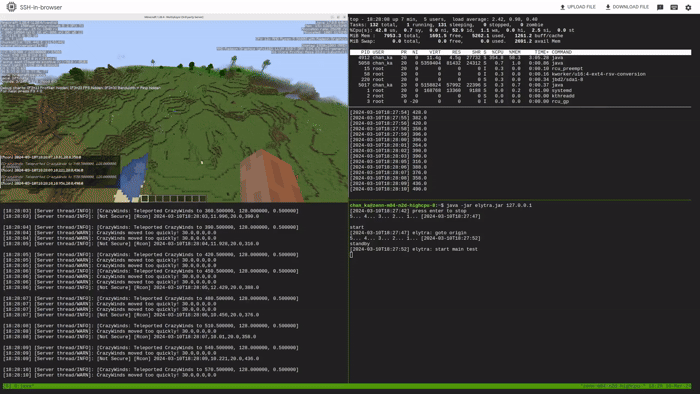This screenshot has height=394, width=700.
Task: Select the middle Minecraft hotbar slot
Action: tap(174, 198)
